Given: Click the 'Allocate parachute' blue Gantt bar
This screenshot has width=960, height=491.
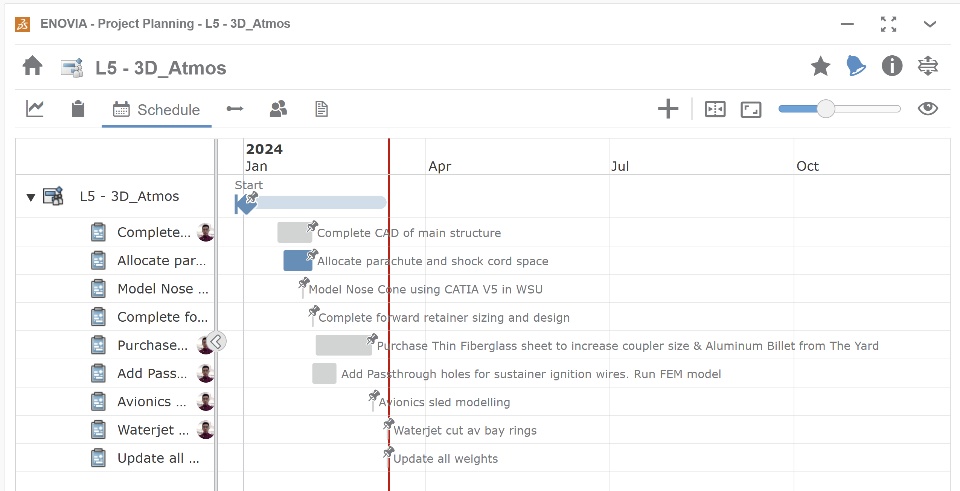Looking at the screenshot, I should [297, 261].
